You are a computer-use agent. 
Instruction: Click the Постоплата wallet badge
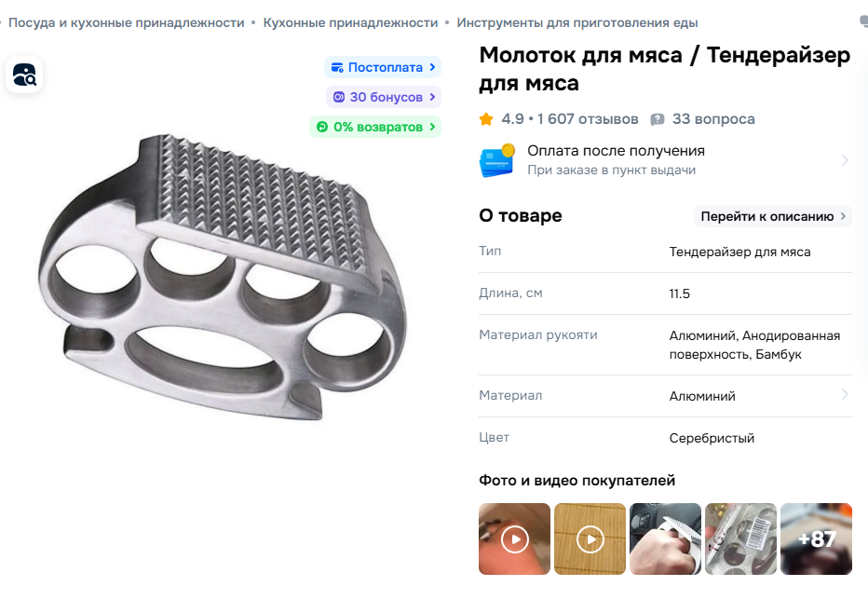383,67
